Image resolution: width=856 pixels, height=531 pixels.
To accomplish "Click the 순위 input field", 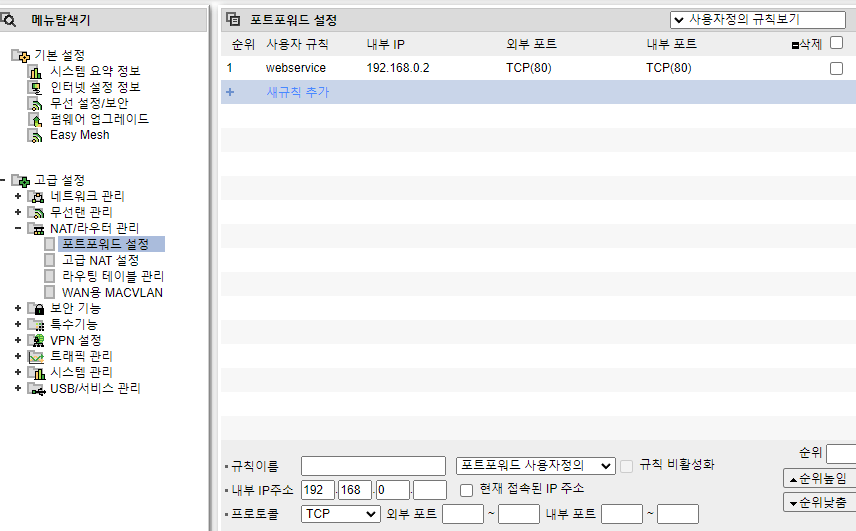I will click(x=841, y=454).
